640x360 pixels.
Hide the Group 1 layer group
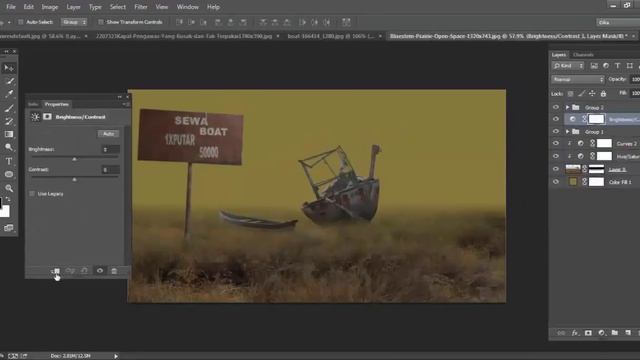556,131
